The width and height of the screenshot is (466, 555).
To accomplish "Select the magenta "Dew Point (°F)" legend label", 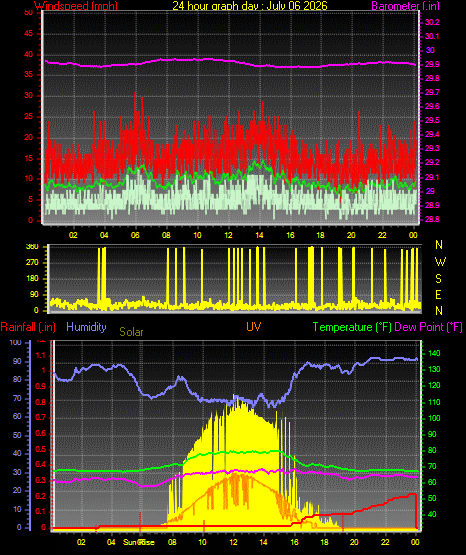I will click(428, 327).
